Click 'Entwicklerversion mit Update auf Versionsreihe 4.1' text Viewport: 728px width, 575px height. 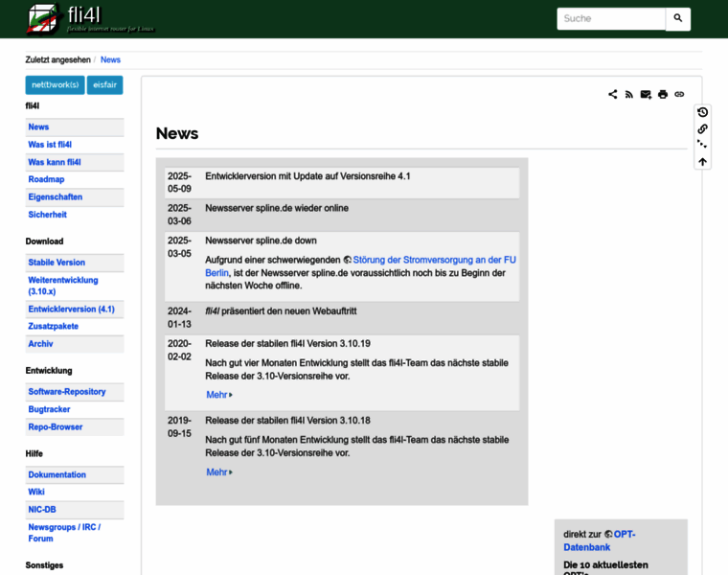[x=307, y=176]
